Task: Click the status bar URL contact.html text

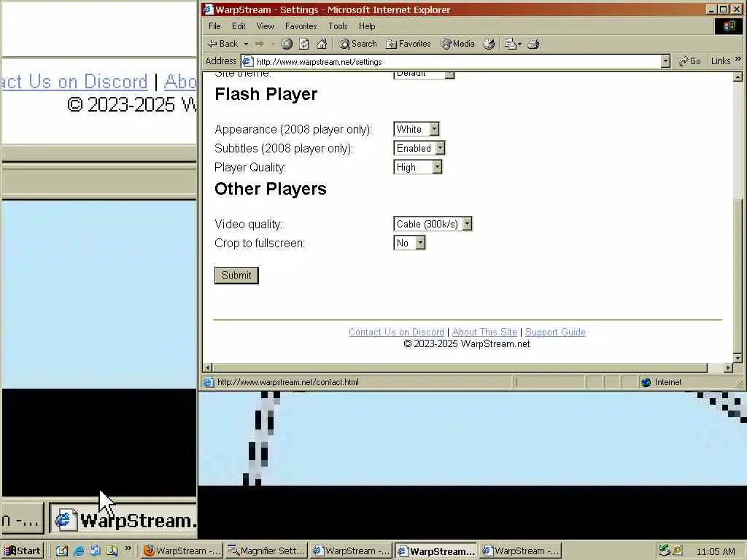Action: tap(287, 382)
